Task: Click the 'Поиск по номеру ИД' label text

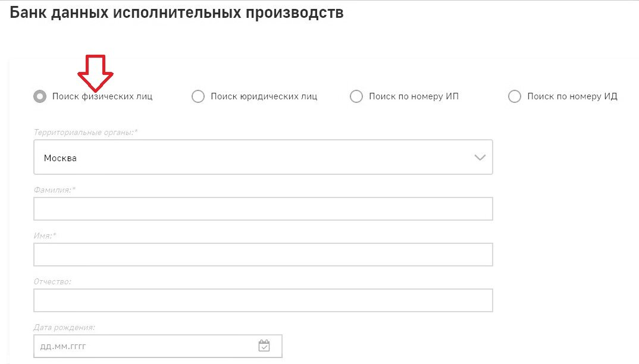Action: (572, 96)
